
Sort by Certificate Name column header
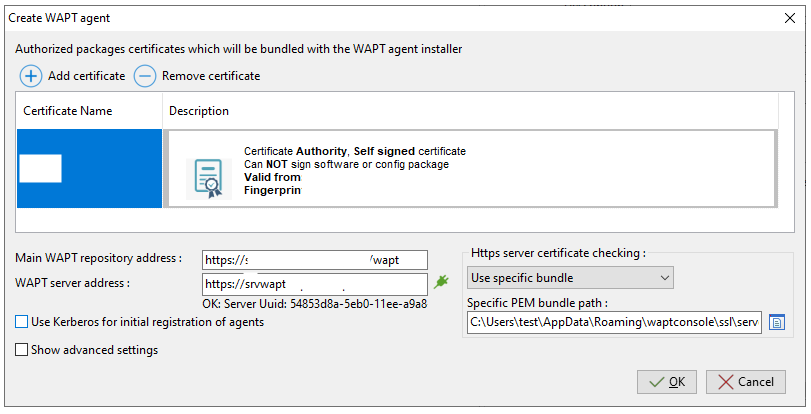(68, 111)
